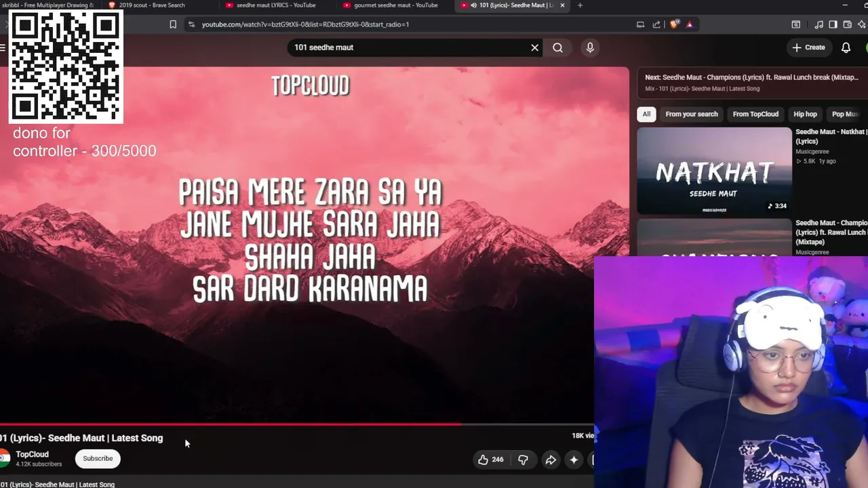Select the From TopCloud chip
The image size is (868, 488).
tap(755, 114)
